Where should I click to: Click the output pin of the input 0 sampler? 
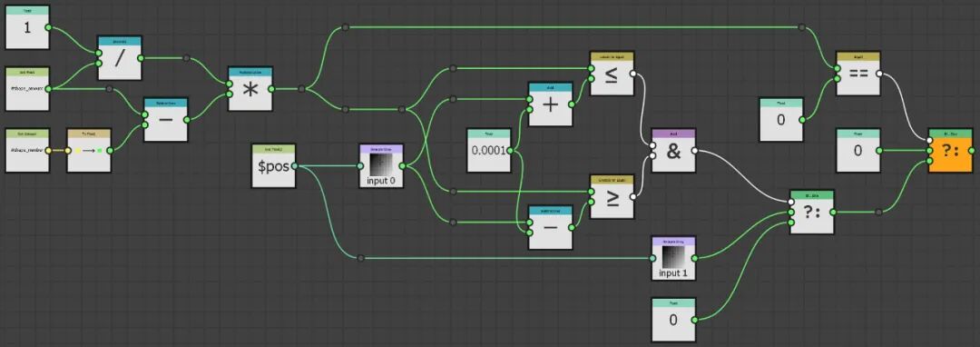point(403,166)
